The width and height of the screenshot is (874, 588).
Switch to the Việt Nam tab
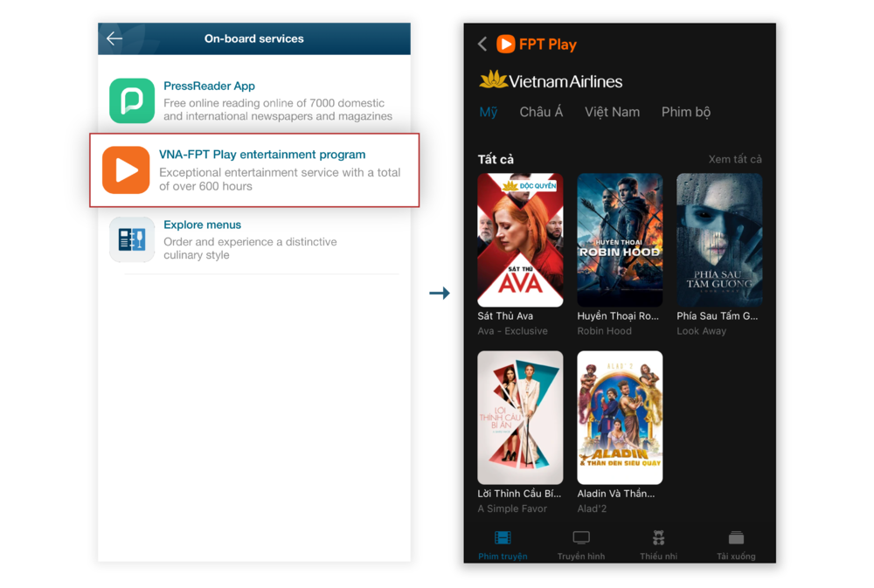click(x=612, y=112)
